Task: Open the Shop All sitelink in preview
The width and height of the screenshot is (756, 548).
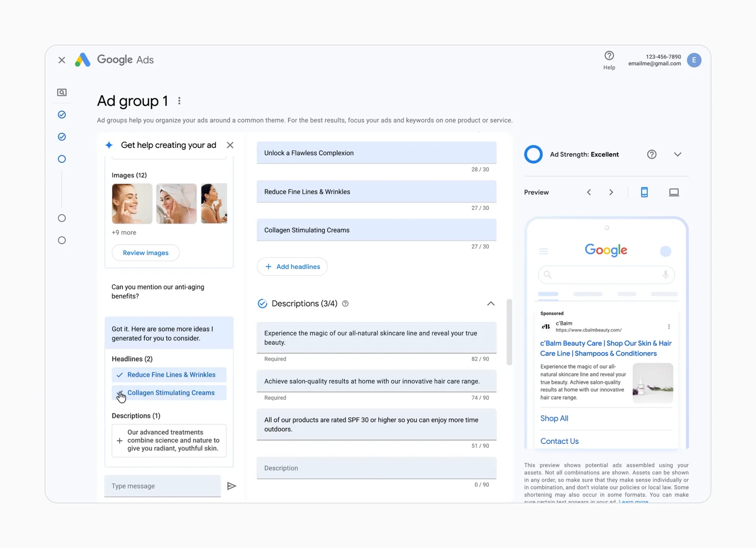Action: (x=554, y=418)
